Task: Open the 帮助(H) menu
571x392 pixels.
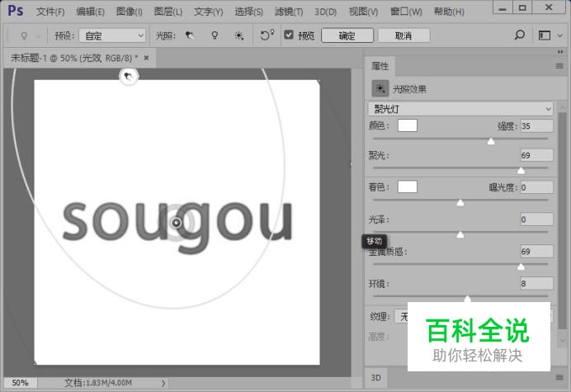Action: pyautogui.click(x=449, y=12)
